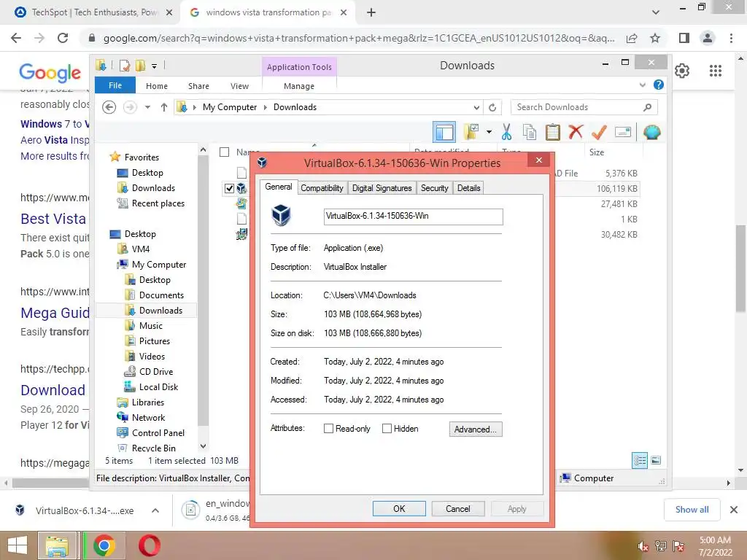Switch to large icons view in status bar
The width and height of the screenshot is (747, 560).
coord(656,460)
